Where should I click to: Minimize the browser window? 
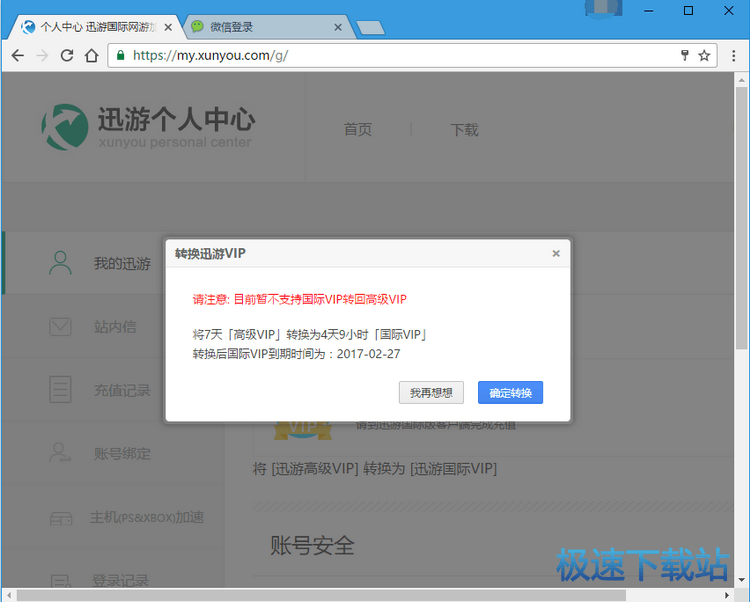click(649, 11)
